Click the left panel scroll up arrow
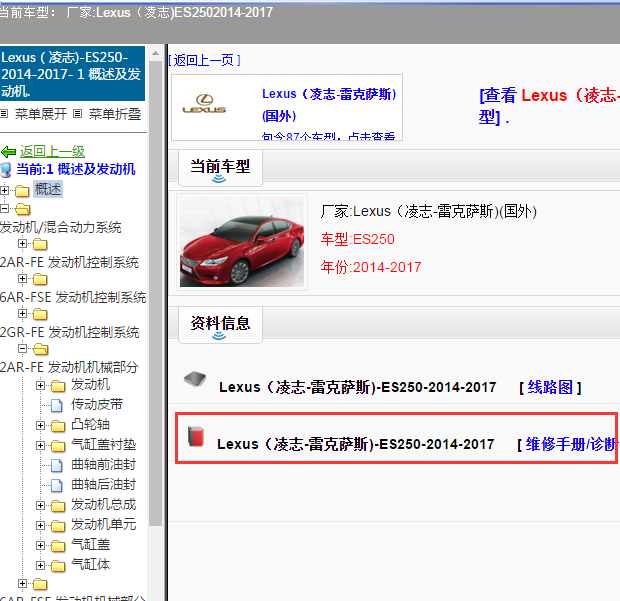Viewport: 620px width, 601px height. (155, 53)
